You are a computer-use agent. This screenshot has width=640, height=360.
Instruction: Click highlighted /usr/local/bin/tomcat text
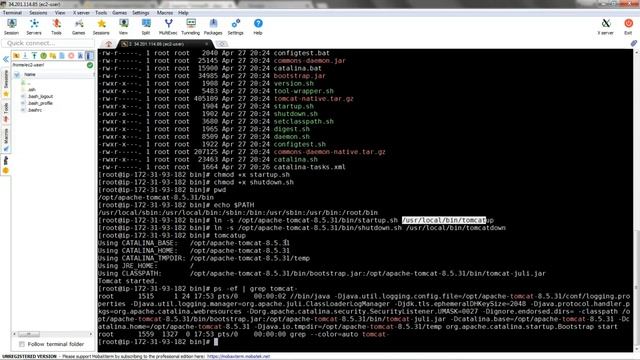click(x=444, y=220)
